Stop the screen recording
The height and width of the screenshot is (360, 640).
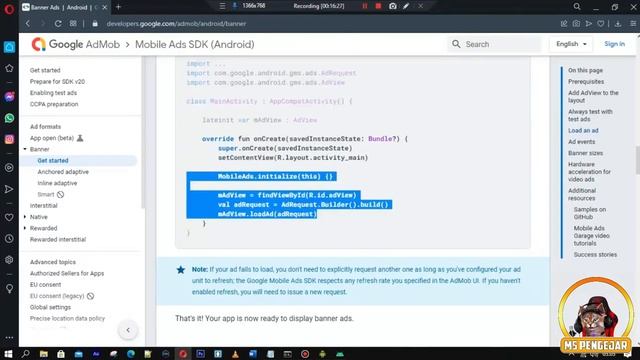378,6
